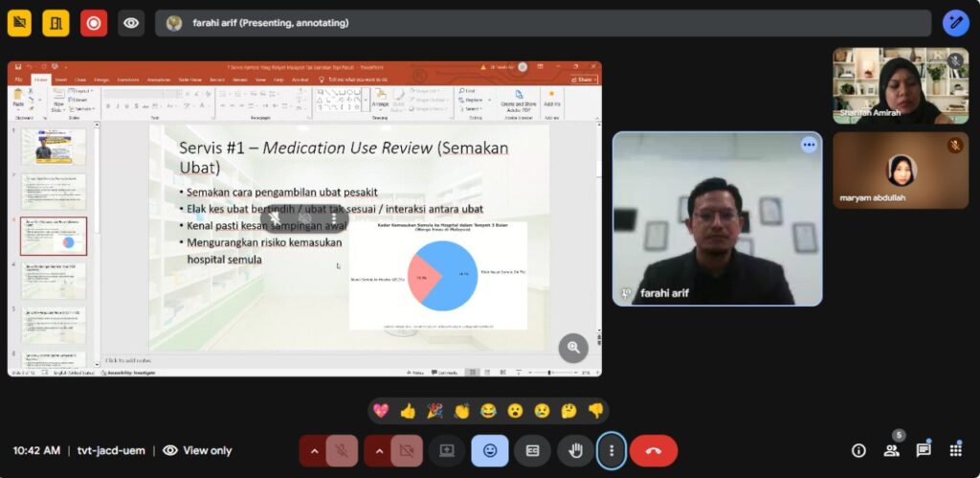This screenshot has width=980, height=478.
Task: Send a surprised face reaction
Action: coord(515,411)
